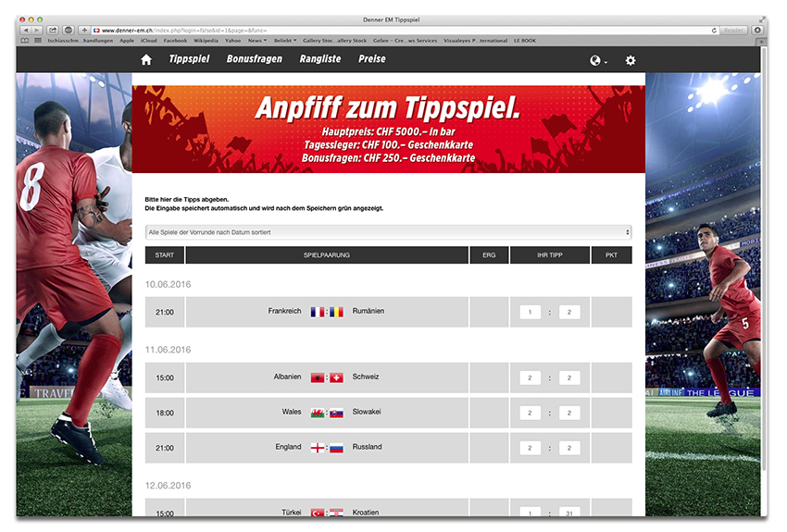Open the Wikipedia bookmark

pos(206,41)
